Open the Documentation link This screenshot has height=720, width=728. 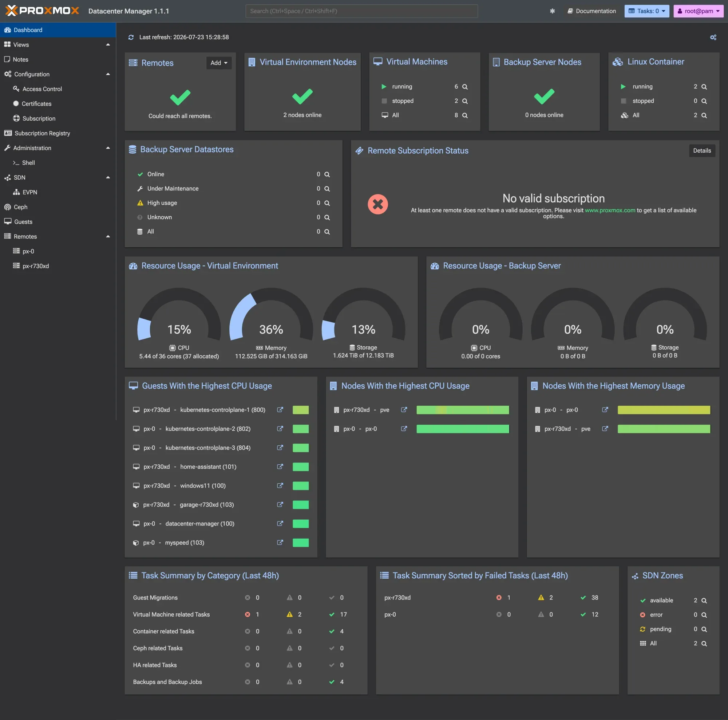[591, 11]
